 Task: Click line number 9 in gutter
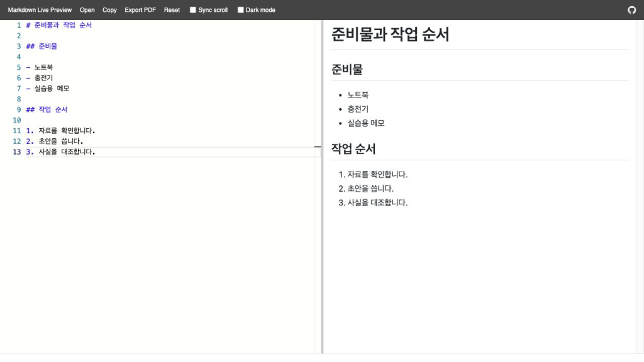19,109
